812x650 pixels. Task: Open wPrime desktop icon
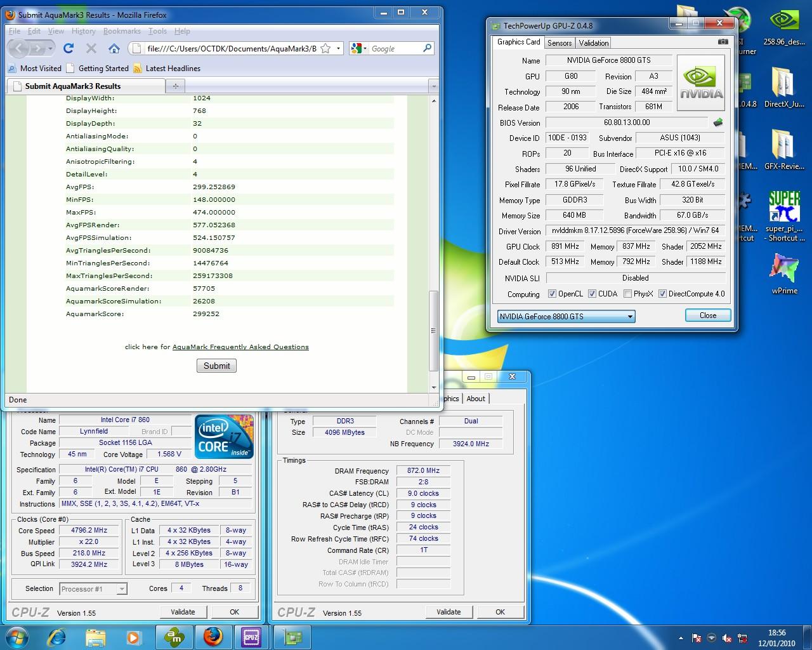(785, 273)
